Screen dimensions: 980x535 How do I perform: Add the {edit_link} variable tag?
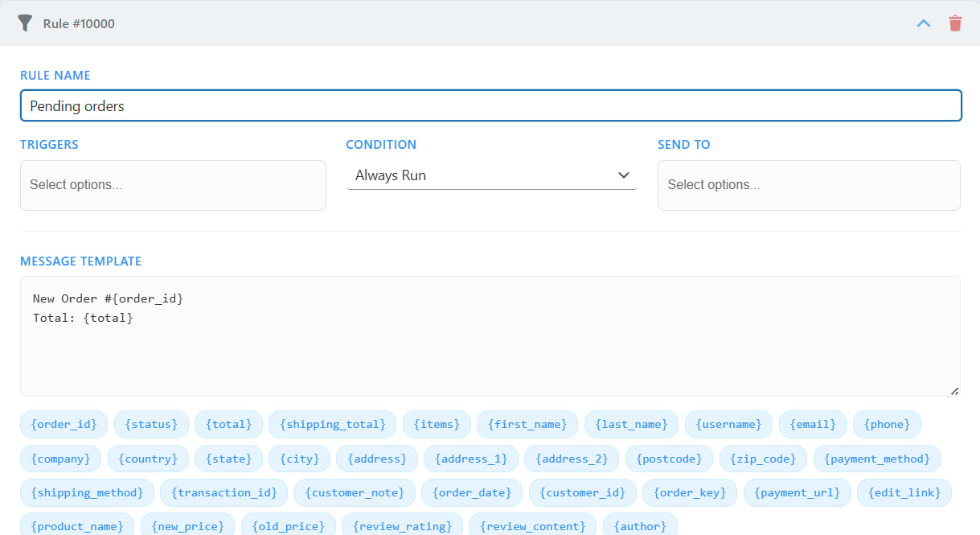(x=904, y=492)
